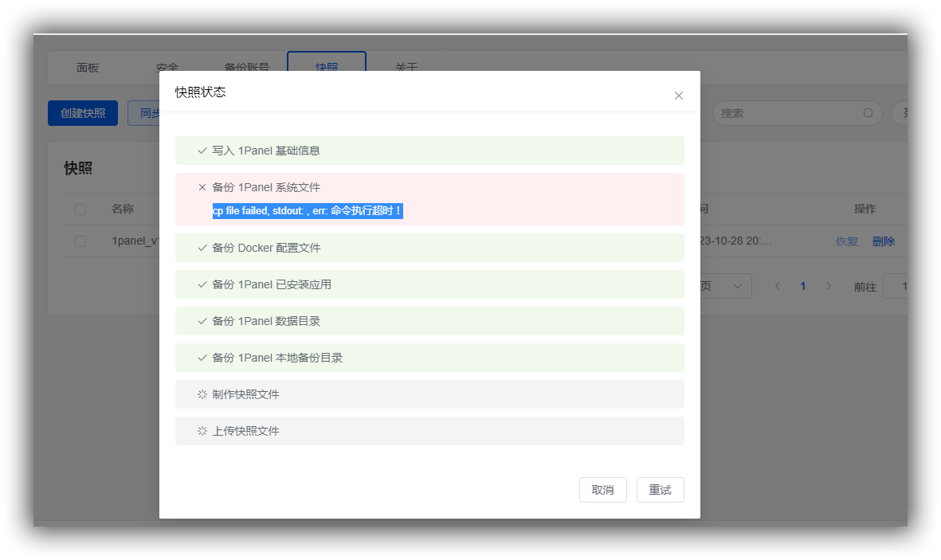The height and width of the screenshot is (560, 941).
Task: Open the 安全 tab
Action: point(167,67)
